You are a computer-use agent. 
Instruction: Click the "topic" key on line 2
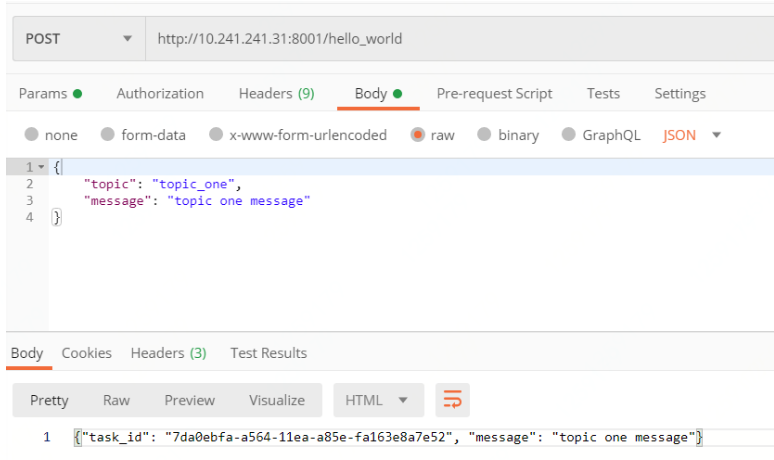[110, 184]
